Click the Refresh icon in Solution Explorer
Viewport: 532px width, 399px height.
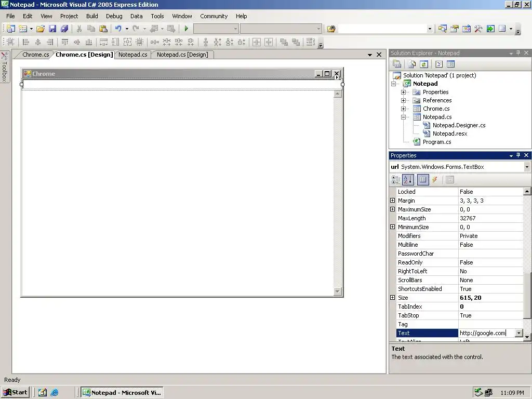(424, 64)
